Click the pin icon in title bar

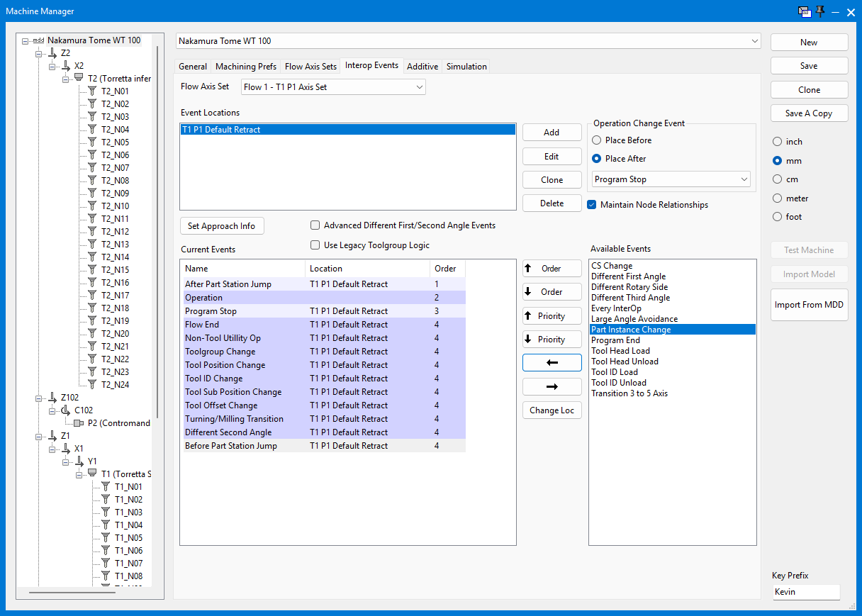coord(820,11)
